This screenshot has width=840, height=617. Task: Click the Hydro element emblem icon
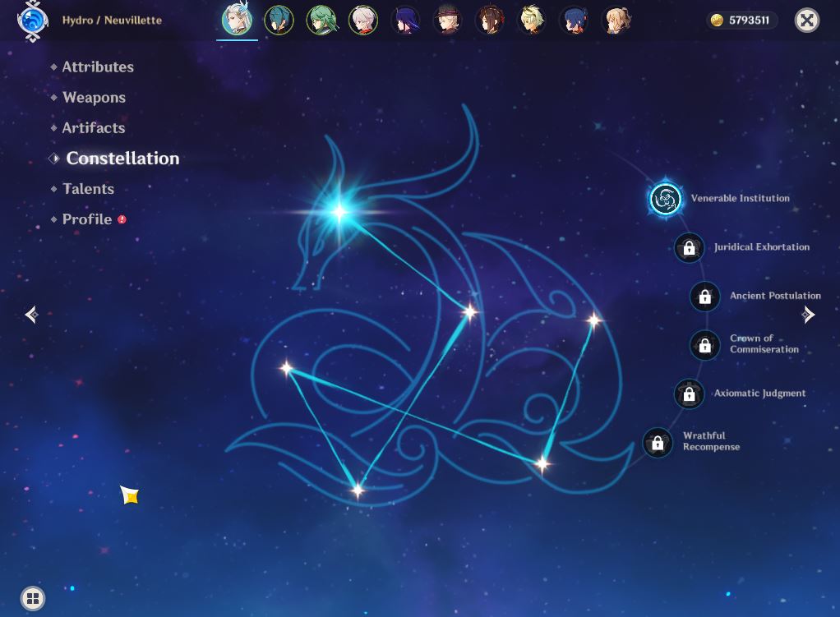(x=33, y=21)
